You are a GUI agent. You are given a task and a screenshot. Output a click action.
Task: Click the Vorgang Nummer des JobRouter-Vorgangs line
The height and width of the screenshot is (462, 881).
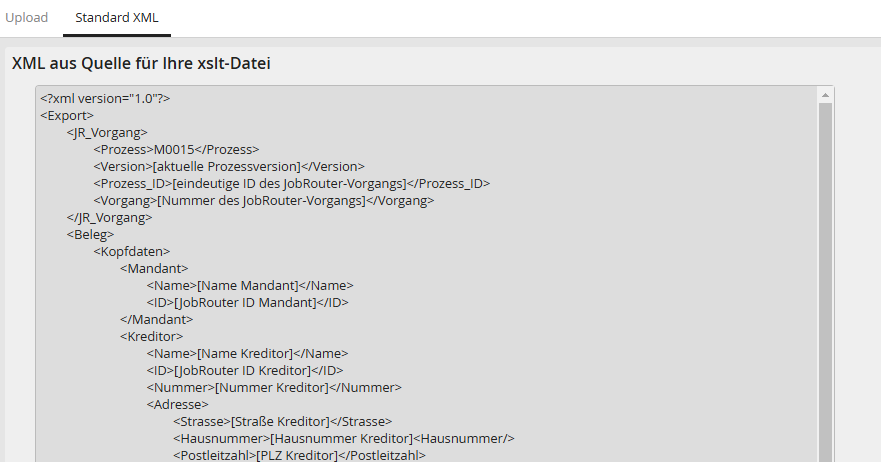(264, 201)
